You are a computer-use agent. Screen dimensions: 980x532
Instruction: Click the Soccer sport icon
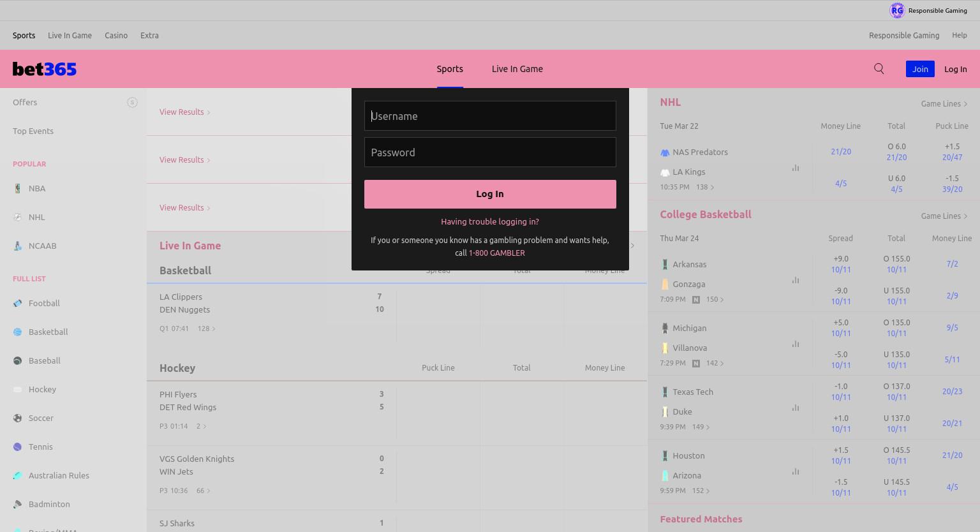[x=17, y=418]
